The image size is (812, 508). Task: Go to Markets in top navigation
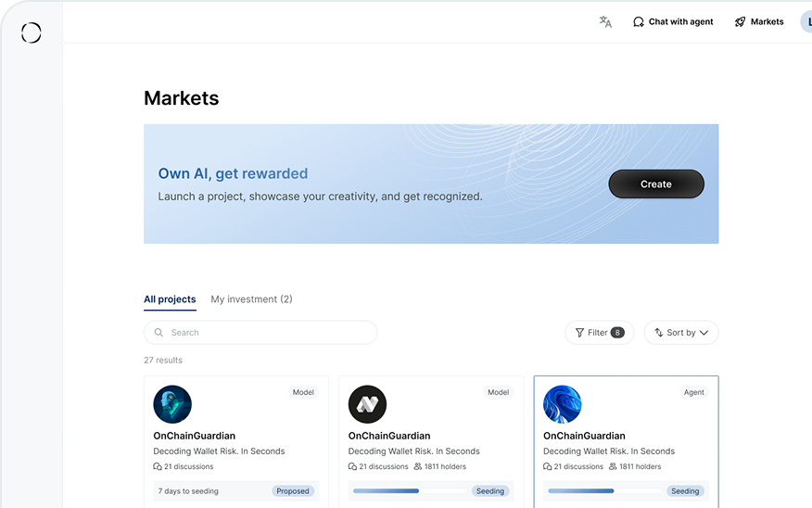tap(758, 21)
